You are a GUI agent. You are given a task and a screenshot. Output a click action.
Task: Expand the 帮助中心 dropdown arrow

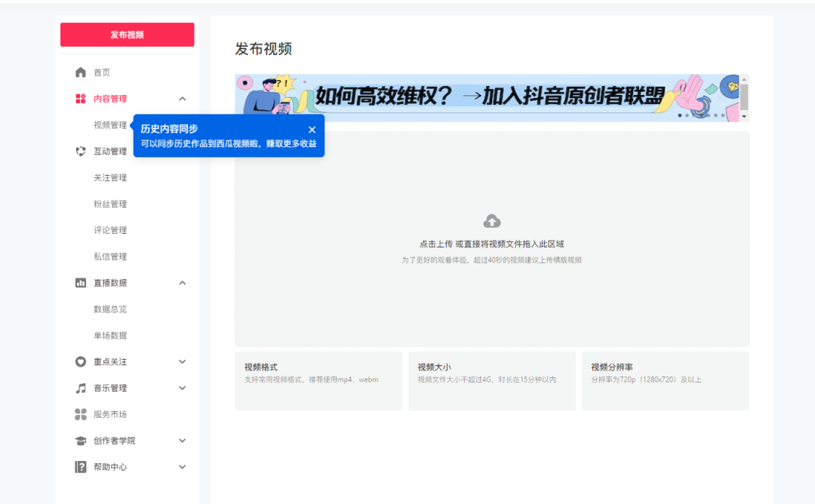pos(182,466)
